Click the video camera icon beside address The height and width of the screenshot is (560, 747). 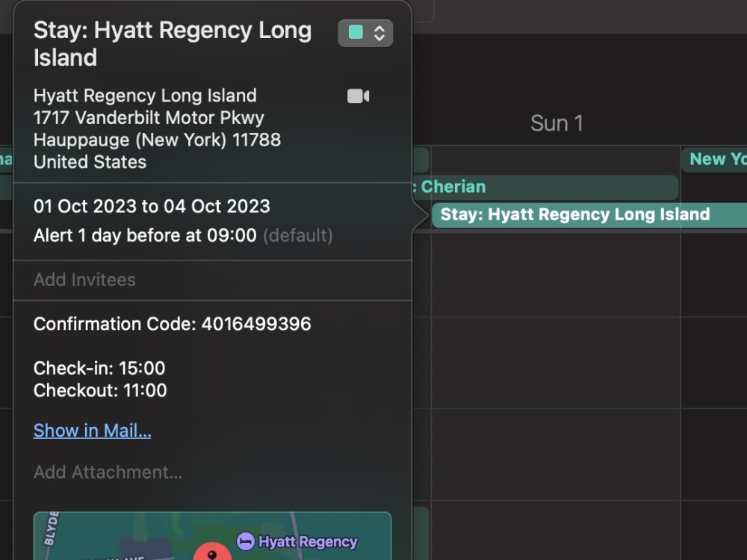tap(359, 96)
